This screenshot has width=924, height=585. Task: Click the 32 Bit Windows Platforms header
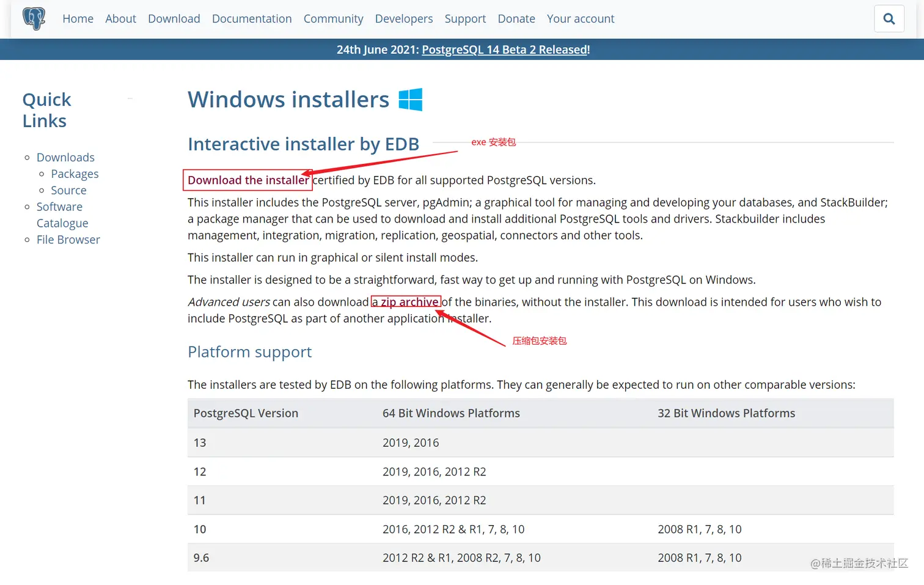(x=727, y=413)
